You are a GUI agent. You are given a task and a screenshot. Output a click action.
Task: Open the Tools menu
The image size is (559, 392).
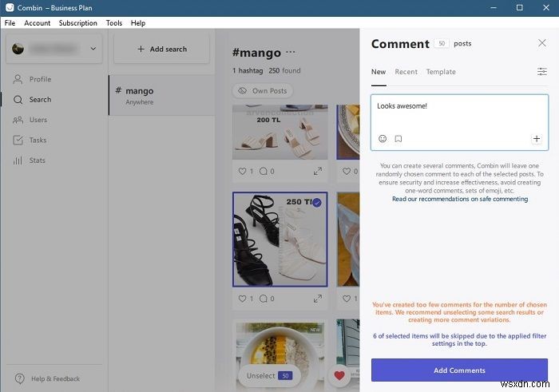[x=114, y=23]
